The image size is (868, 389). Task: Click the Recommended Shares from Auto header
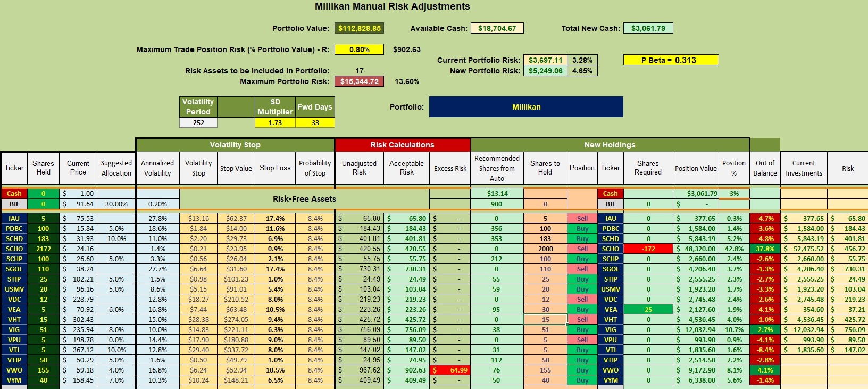497,168
